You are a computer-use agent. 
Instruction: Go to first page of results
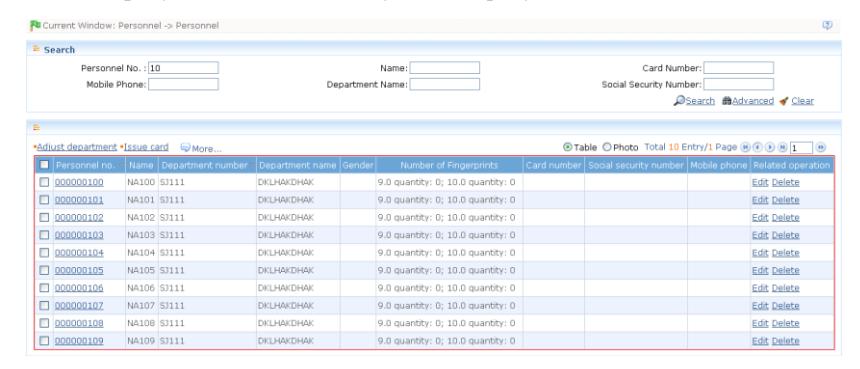(745, 147)
